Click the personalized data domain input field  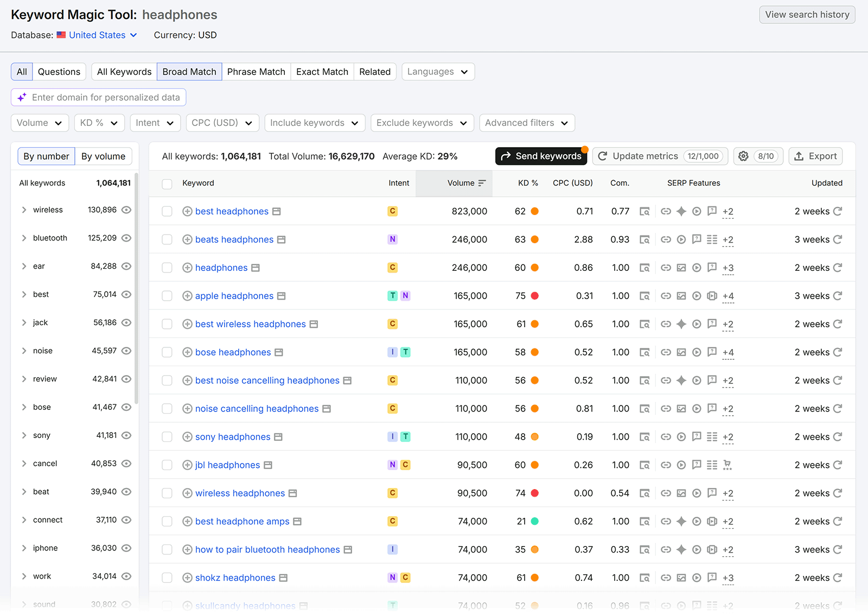(x=99, y=98)
